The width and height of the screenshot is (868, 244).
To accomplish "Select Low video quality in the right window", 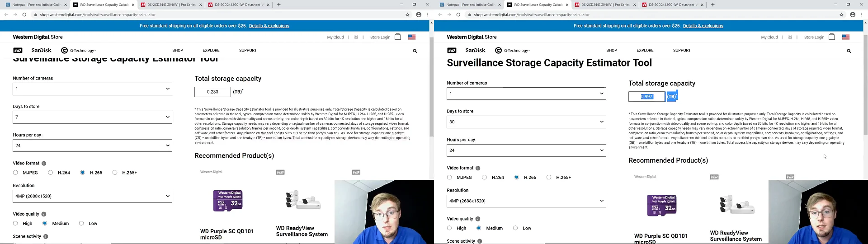I will pos(515,228).
